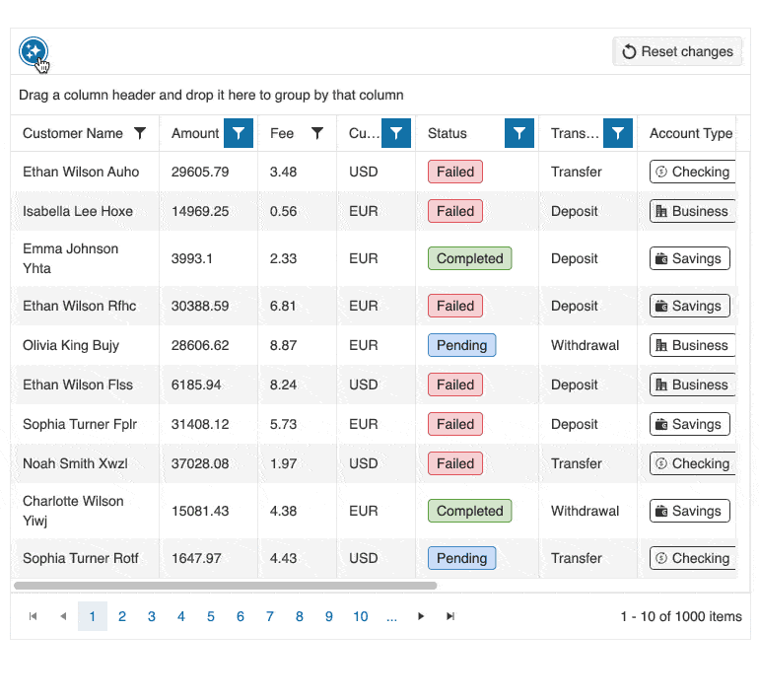
Task: Go to the last page arrow
Action: 450,616
